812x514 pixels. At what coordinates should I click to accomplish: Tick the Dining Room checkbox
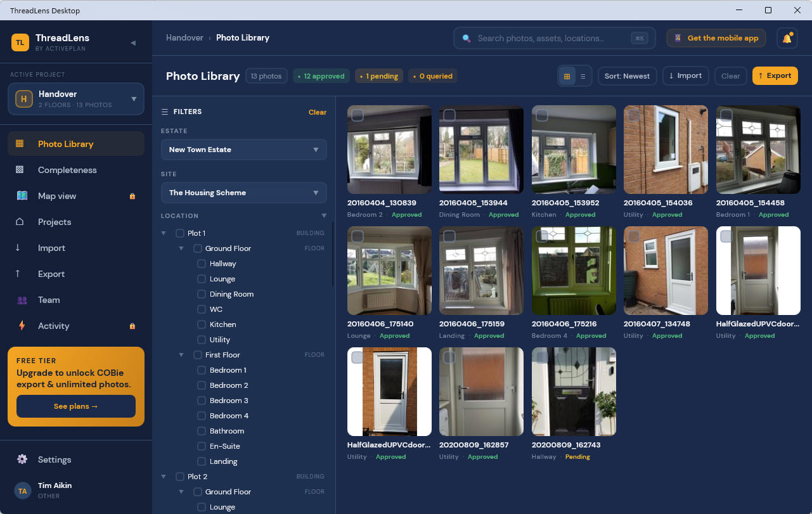click(x=202, y=294)
